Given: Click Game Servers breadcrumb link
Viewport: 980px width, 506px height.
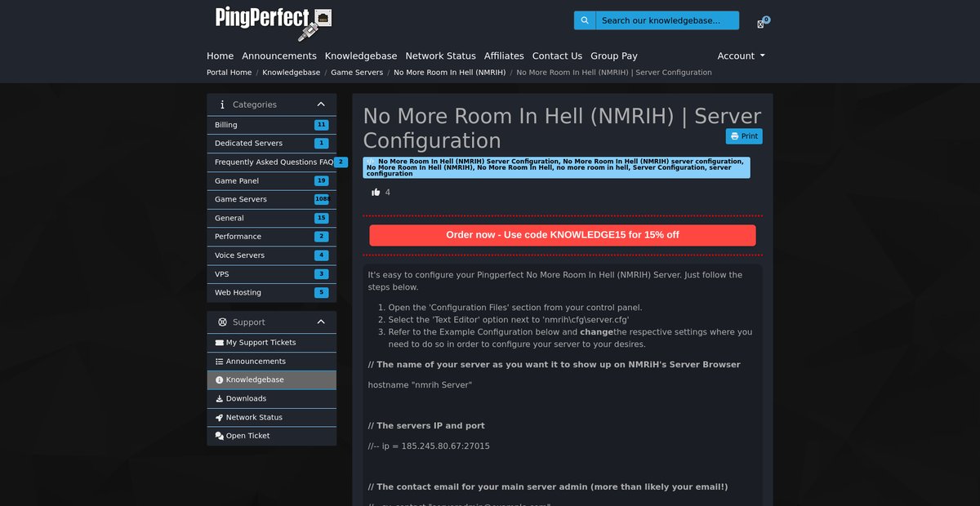Looking at the screenshot, I should (357, 73).
